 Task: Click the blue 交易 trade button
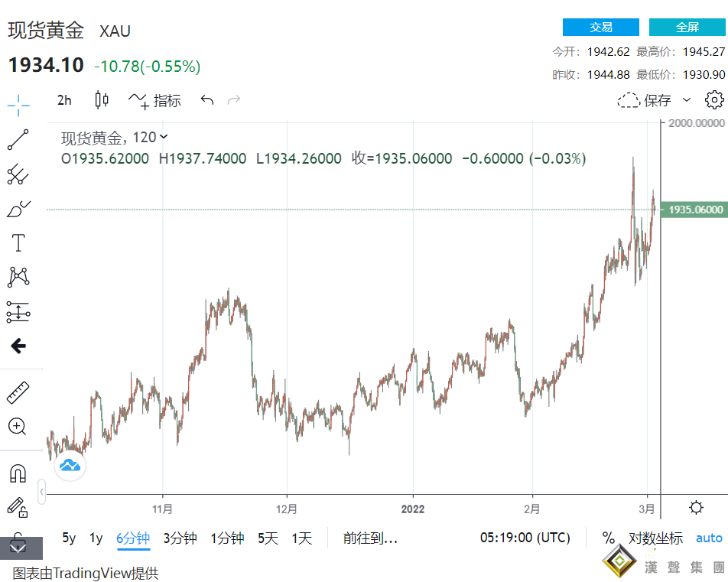coord(601,27)
